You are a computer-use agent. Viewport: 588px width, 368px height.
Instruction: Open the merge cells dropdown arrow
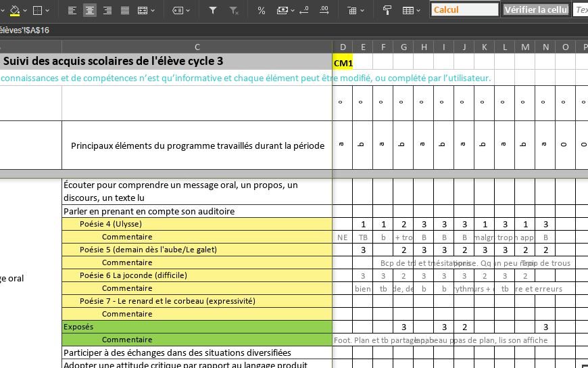coord(153,11)
